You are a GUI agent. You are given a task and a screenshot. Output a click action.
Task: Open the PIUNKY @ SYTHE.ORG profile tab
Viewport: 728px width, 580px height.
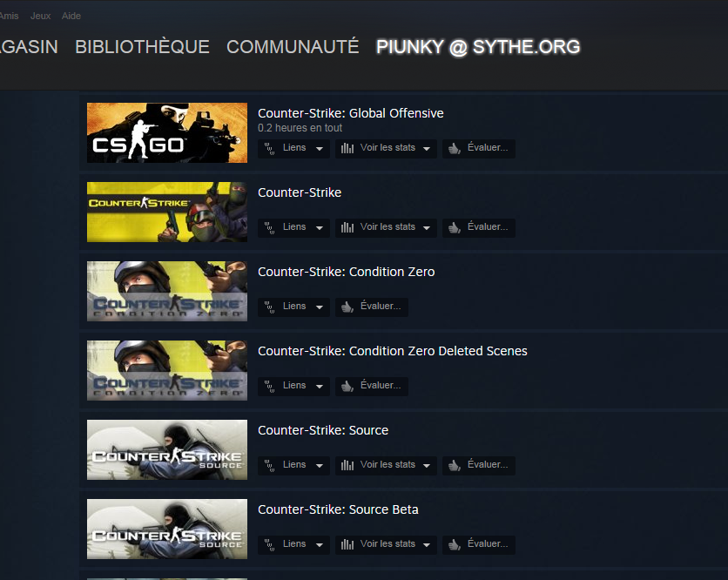(478, 47)
